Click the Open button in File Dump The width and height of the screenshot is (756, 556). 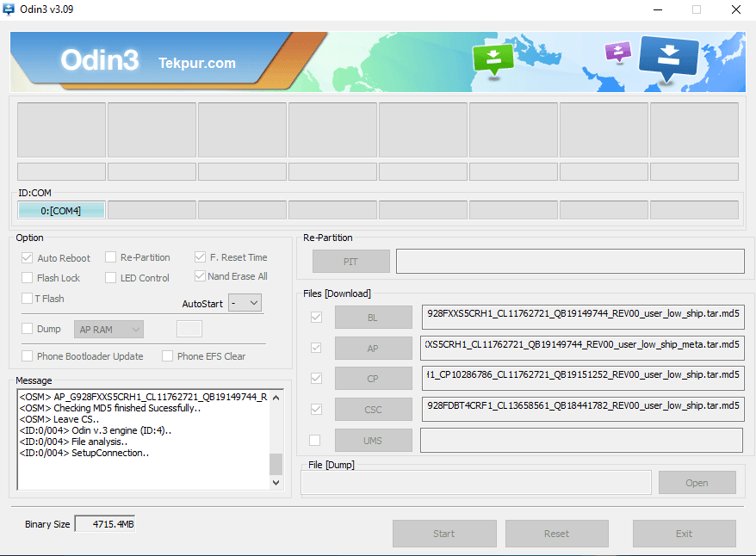(697, 482)
